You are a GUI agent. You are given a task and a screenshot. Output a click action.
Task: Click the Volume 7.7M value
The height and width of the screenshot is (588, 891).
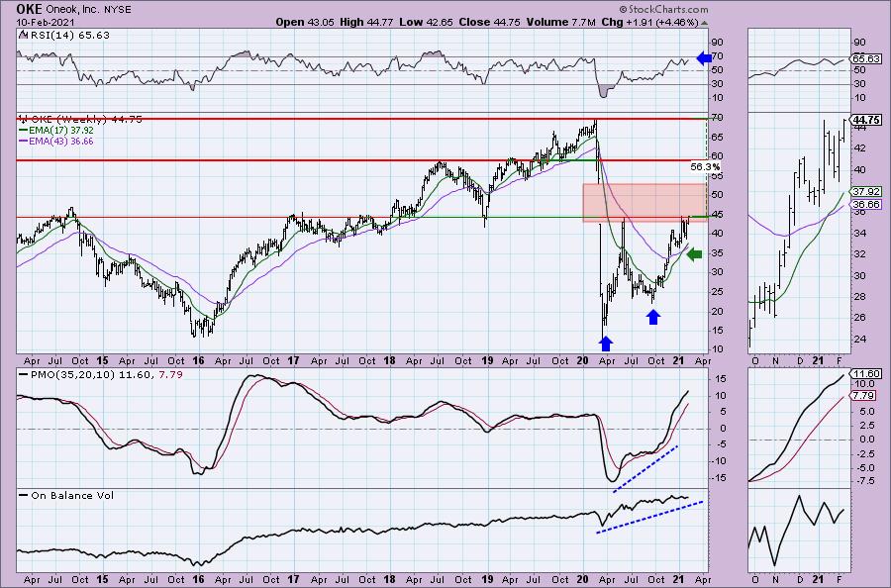(x=561, y=22)
